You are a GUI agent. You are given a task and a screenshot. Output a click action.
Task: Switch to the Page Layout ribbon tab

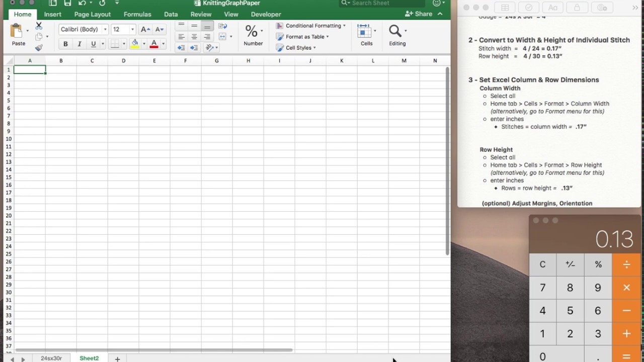pyautogui.click(x=93, y=14)
